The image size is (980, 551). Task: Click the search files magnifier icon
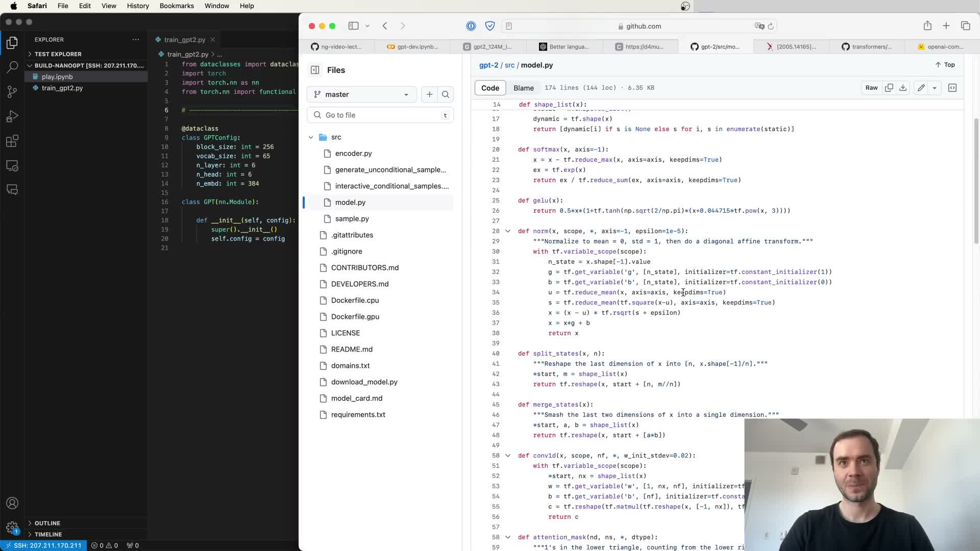coord(446,94)
